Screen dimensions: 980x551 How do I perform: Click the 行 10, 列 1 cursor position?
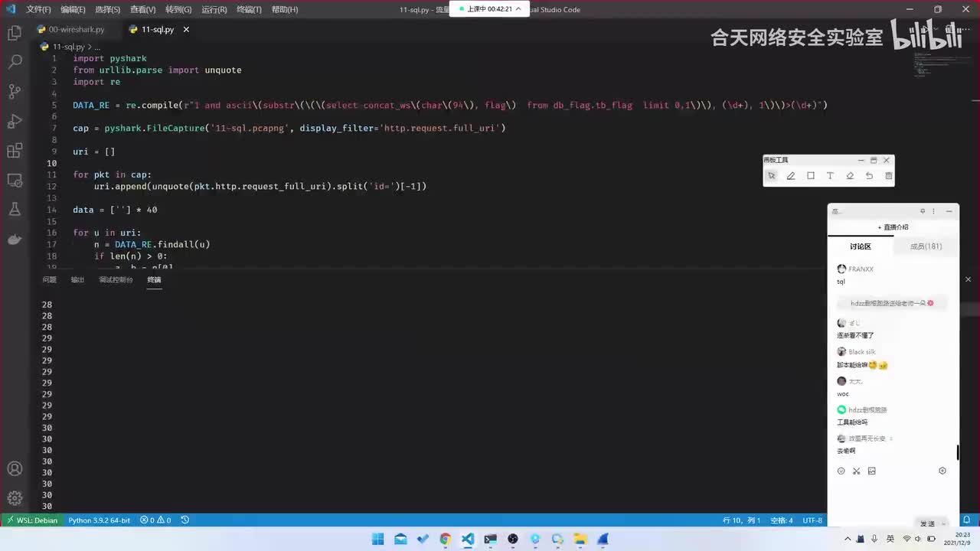[742, 520]
